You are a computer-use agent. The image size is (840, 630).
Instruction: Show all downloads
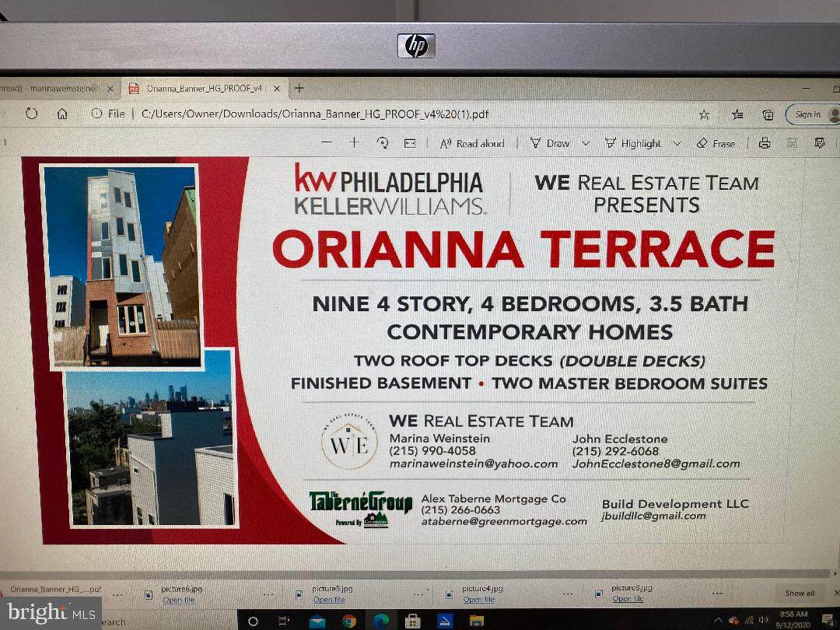pos(800,593)
